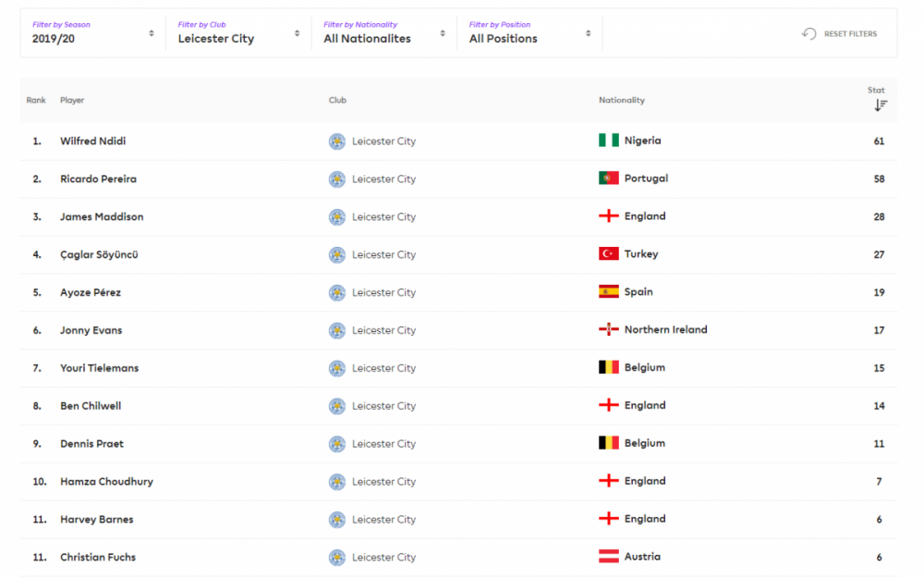Open Jonny Evans player link

91,330
